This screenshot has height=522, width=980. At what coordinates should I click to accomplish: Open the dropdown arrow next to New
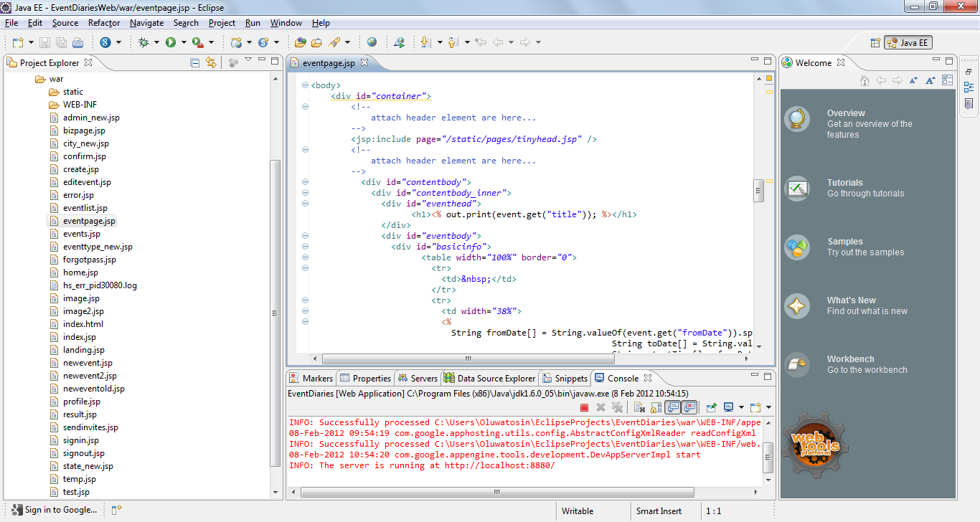point(30,42)
